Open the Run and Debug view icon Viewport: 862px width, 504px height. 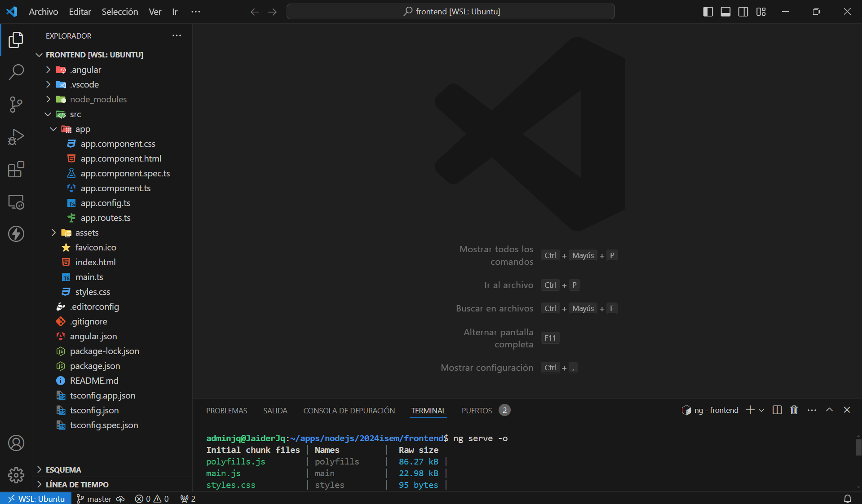pyautogui.click(x=16, y=137)
